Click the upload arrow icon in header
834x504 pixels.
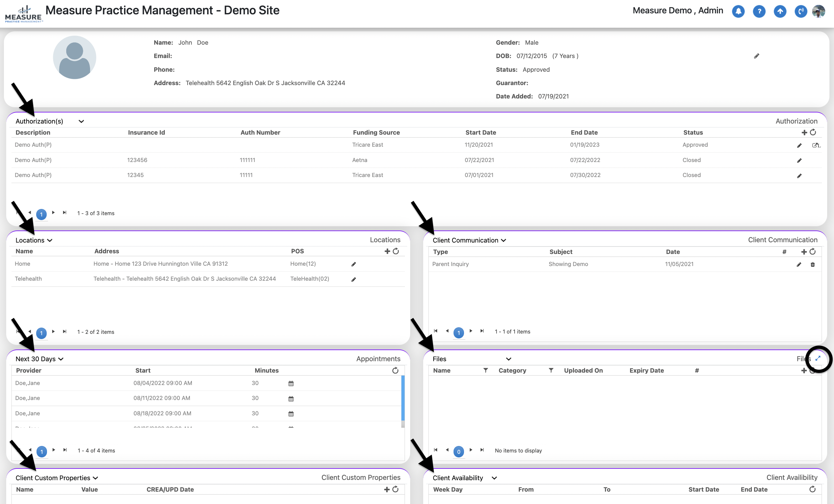[x=780, y=11]
